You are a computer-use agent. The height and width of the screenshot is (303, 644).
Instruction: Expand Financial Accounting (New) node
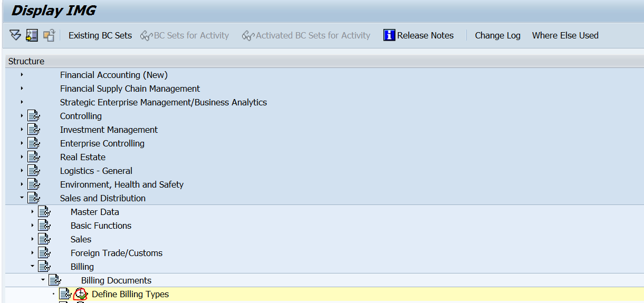click(x=22, y=75)
